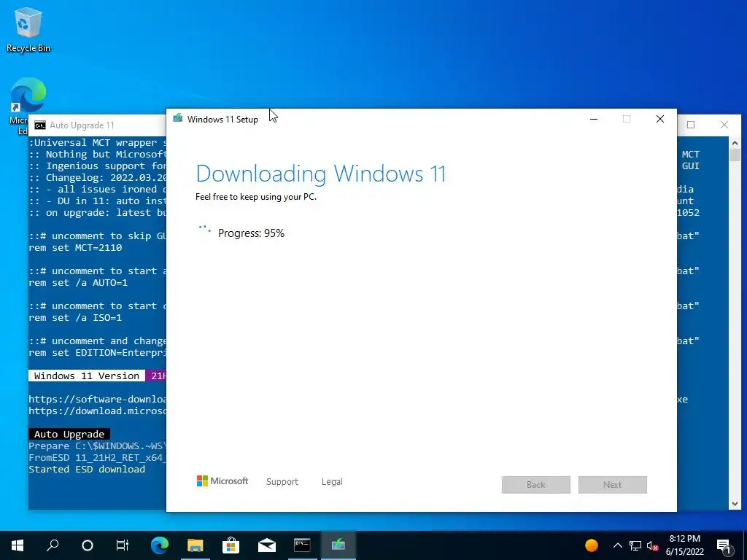Open taskbar Search magnifier
The image size is (747, 560).
53,545
